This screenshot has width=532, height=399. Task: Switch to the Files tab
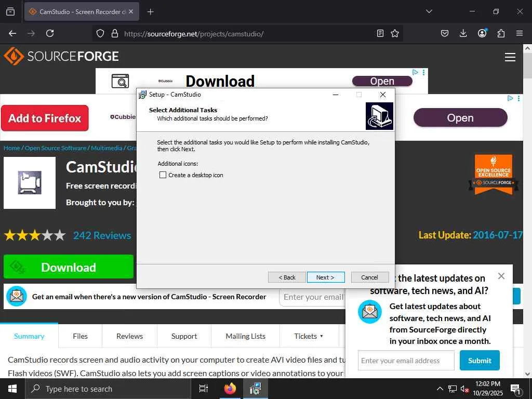pyautogui.click(x=80, y=336)
